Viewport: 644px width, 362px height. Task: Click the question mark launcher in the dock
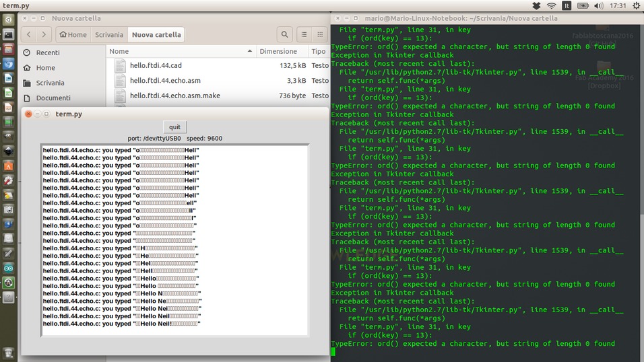9,297
